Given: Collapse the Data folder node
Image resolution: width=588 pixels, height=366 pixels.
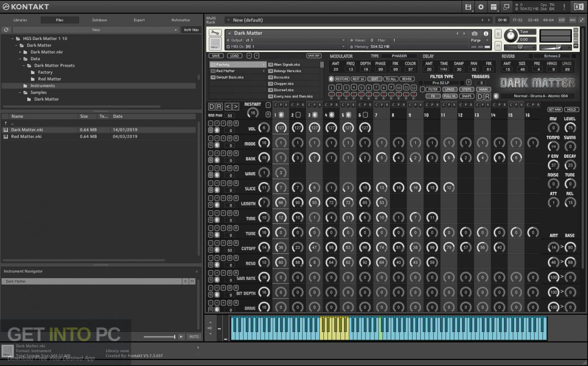Looking at the screenshot, I should tap(20, 59).
